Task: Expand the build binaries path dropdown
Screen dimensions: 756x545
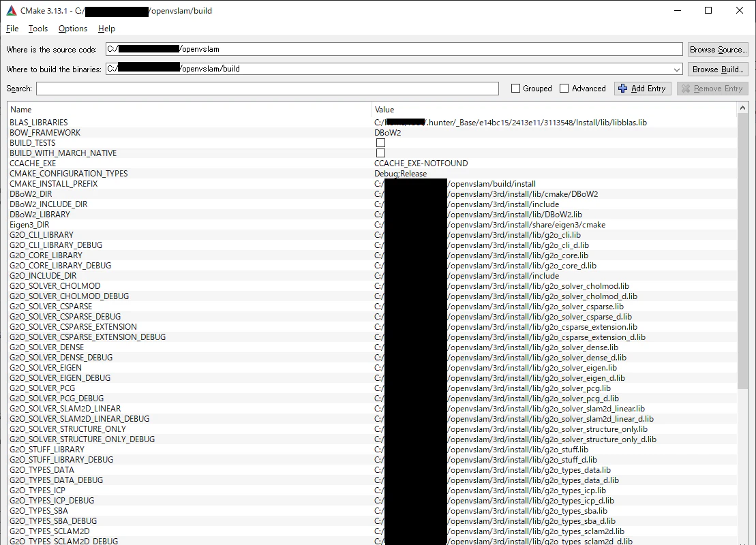Action: (x=676, y=69)
